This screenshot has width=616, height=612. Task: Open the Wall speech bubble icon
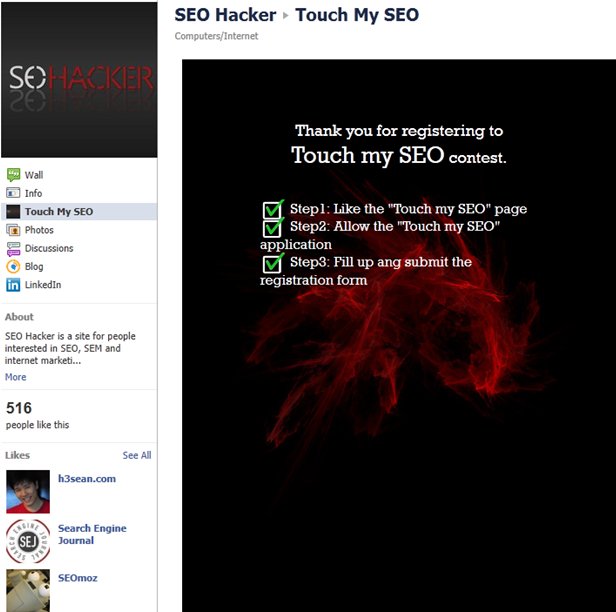13,175
